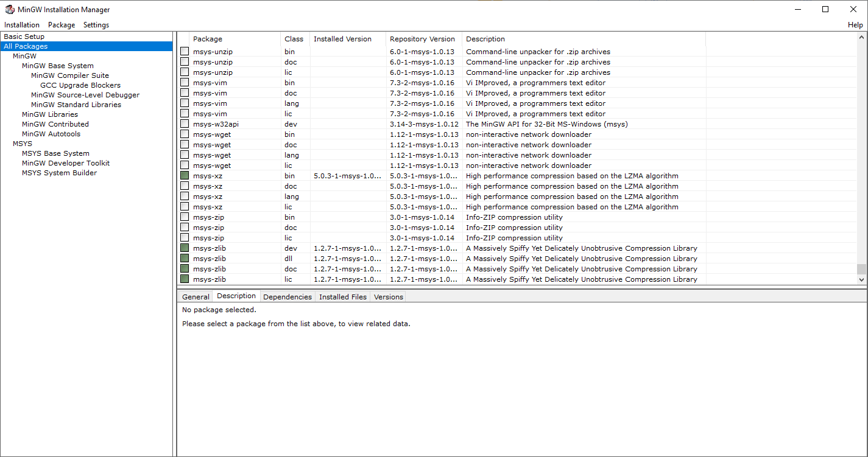This screenshot has height=457, width=868.
Task: Switch to the Dependencies tab
Action: coord(288,297)
